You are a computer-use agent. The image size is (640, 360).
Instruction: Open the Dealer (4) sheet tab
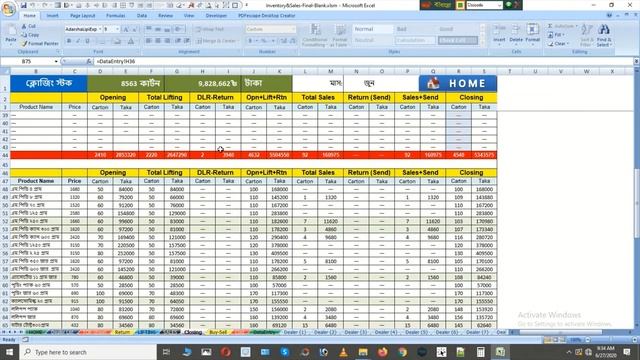pos(386,332)
